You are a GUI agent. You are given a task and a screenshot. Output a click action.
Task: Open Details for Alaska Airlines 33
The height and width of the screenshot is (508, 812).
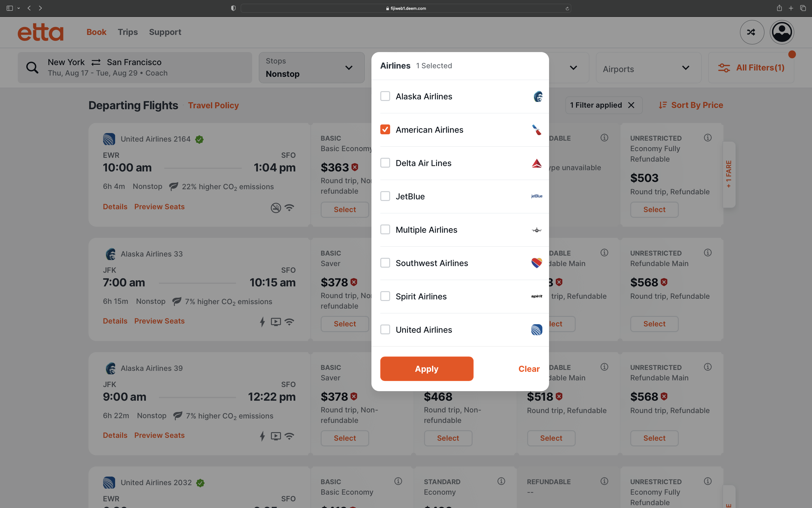click(115, 321)
